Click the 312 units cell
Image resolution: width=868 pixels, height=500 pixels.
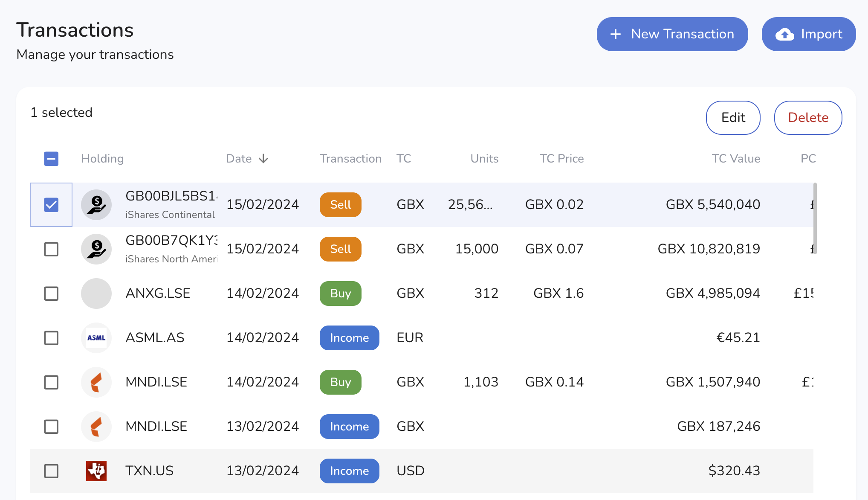486,294
